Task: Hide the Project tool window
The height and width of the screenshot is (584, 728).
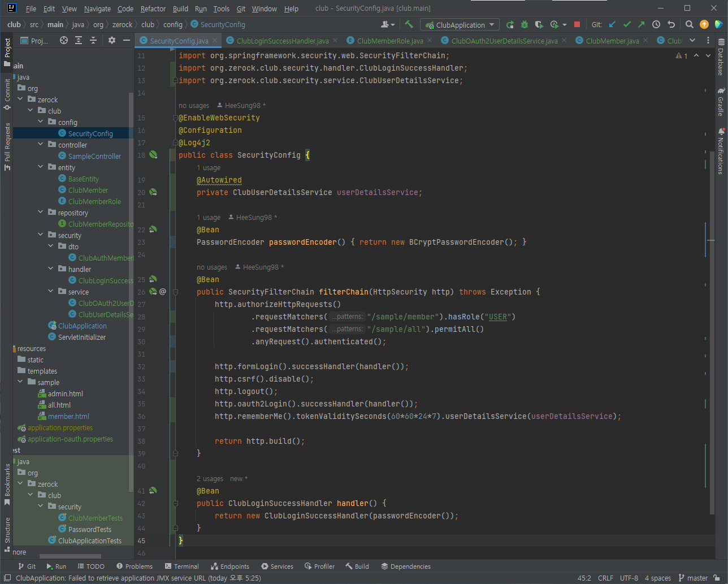Action: 127,40
